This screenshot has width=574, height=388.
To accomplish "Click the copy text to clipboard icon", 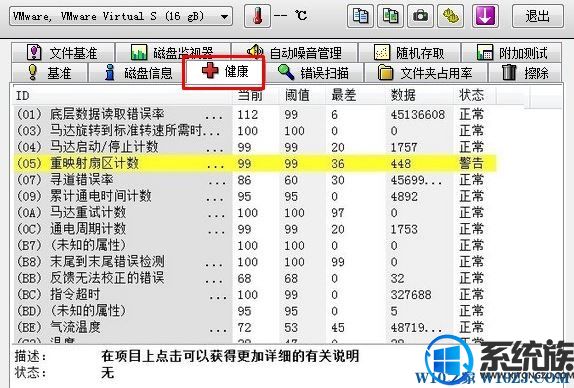I will pyautogui.click(x=360, y=16).
